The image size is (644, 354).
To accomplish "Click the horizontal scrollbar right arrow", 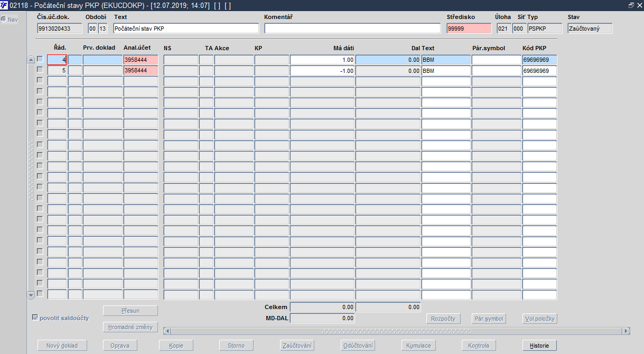I will [x=626, y=331].
